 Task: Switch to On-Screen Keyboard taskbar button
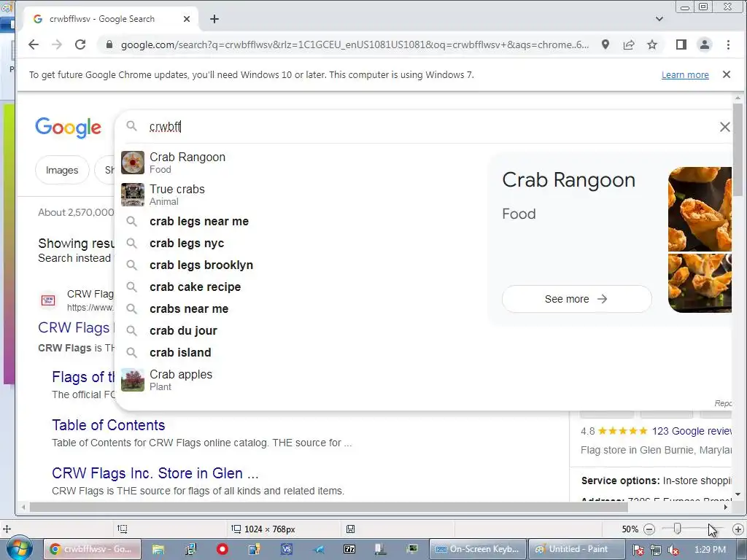click(478, 549)
